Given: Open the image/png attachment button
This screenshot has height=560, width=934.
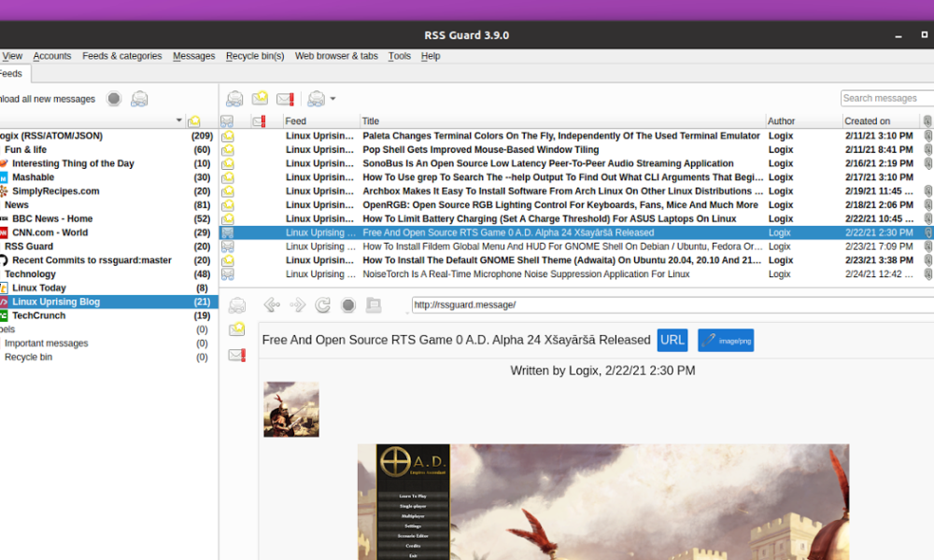Looking at the screenshot, I should 726,341.
